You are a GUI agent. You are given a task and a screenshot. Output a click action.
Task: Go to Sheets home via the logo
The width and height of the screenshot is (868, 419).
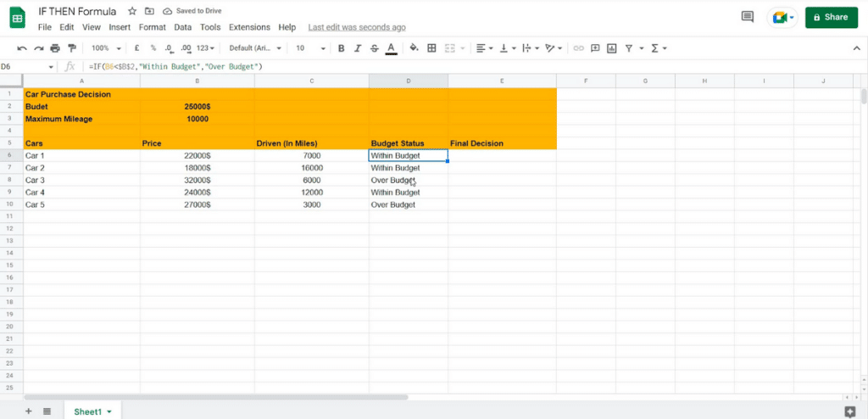pyautogui.click(x=17, y=17)
